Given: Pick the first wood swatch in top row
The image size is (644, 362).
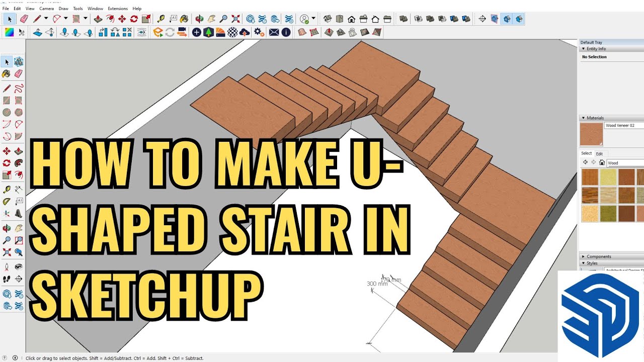Looking at the screenshot, I should (x=590, y=177).
